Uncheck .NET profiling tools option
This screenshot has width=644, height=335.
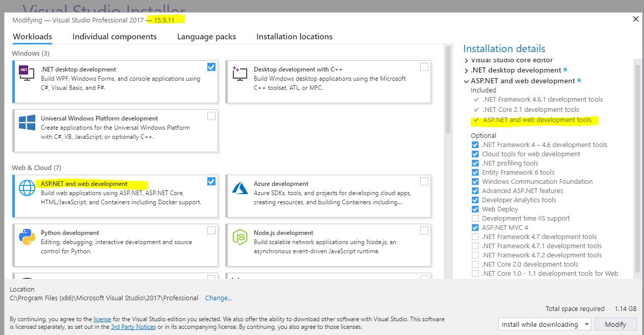[475, 163]
